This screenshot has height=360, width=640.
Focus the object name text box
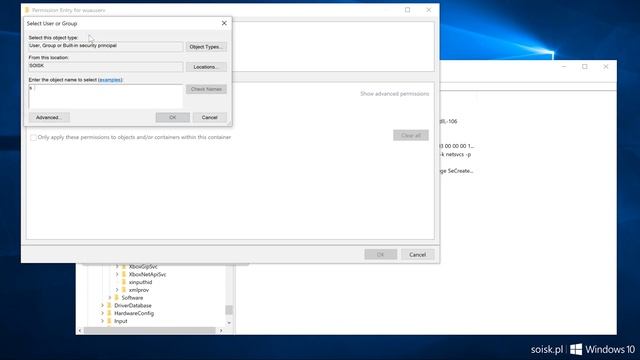point(106,96)
